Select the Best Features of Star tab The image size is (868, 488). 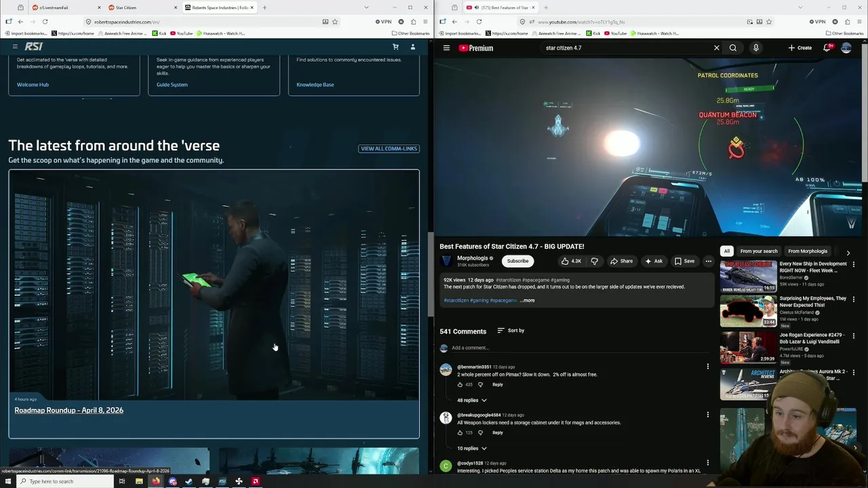click(502, 7)
